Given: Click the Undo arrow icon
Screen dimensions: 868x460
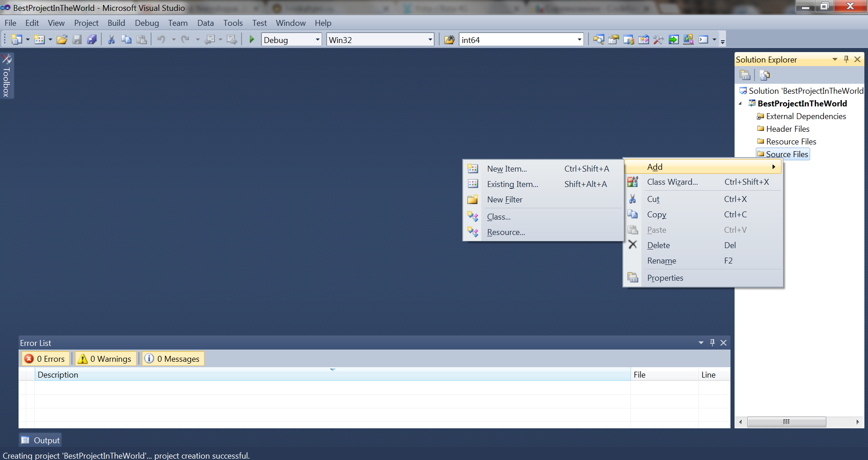Looking at the screenshot, I should point(161,40).
